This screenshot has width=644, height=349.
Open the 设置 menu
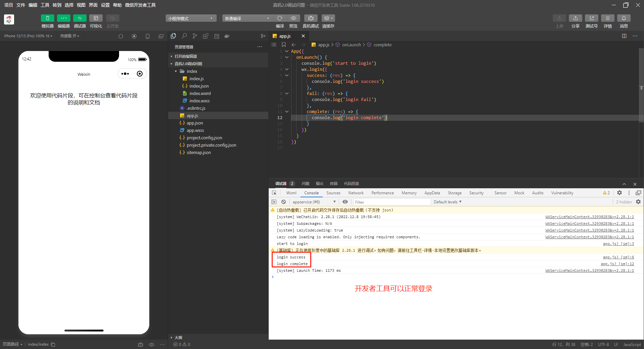[105, 5]
